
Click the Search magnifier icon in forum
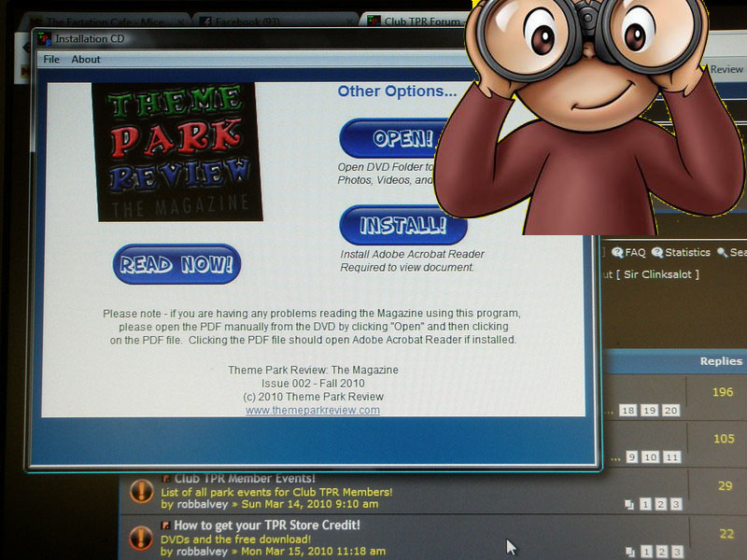tap(722, 252)
